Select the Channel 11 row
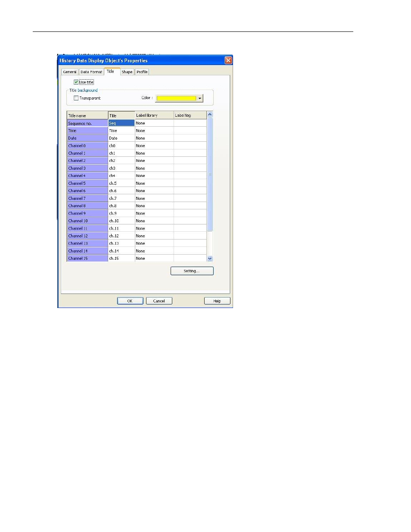This screenshot has width=411, height=532. click(x=87, y=228)
